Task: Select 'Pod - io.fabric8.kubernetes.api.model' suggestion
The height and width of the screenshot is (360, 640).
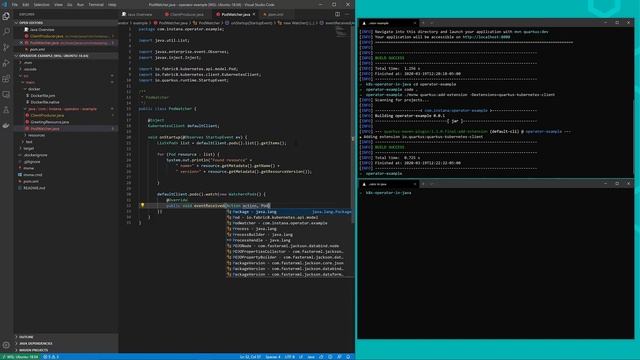Action: click(x=289, y=218)
